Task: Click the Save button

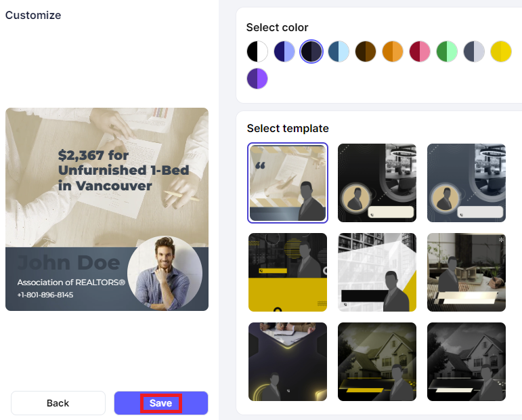Action: 161,403
